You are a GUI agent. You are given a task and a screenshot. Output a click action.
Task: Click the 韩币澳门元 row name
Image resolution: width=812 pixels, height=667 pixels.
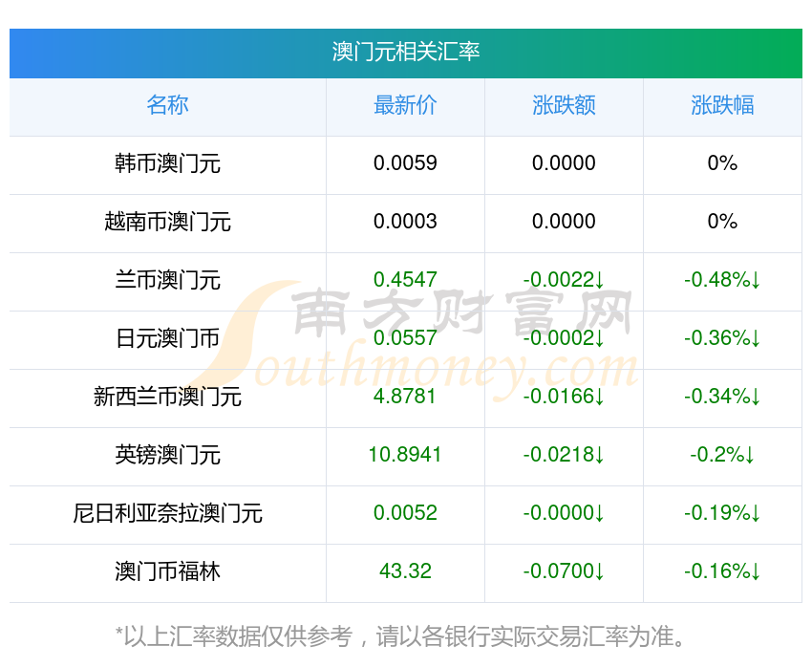pyautogui.click(x=167, y=163)
